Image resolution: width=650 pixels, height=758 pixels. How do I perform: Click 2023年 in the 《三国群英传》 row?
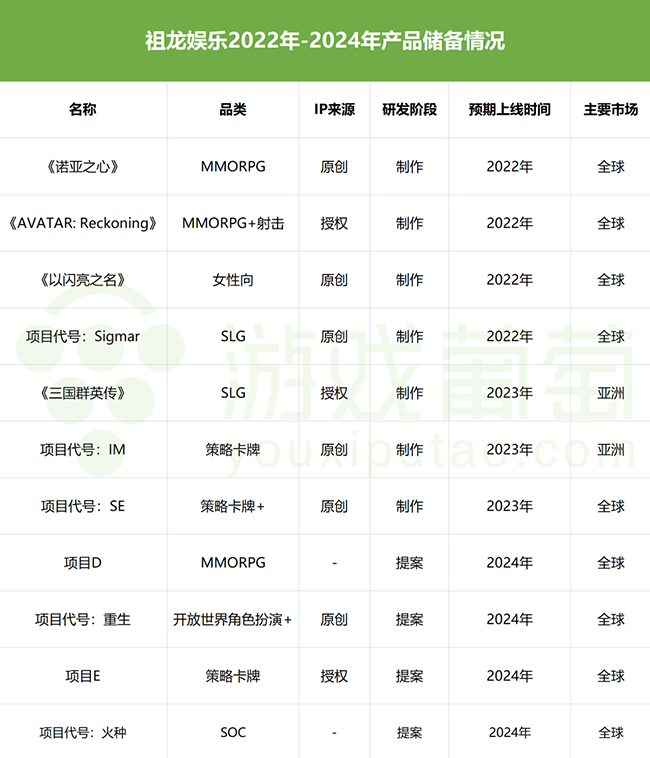509,393
